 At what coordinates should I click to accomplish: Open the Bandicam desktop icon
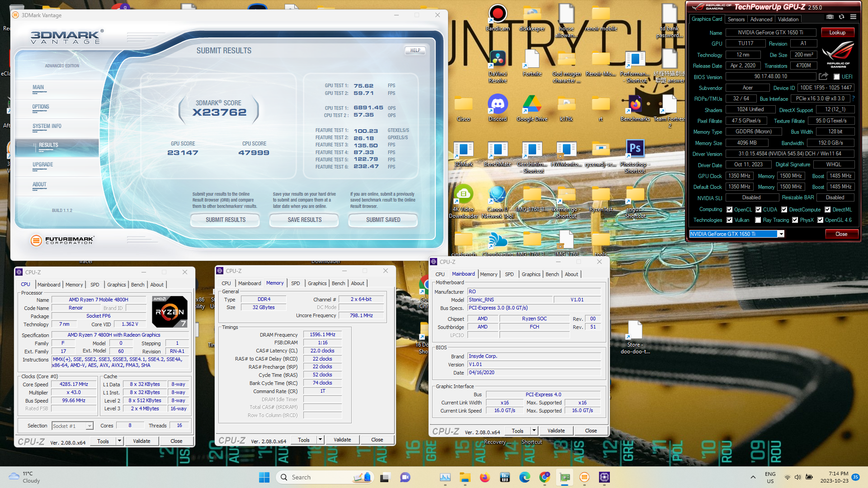pos(498,18)
